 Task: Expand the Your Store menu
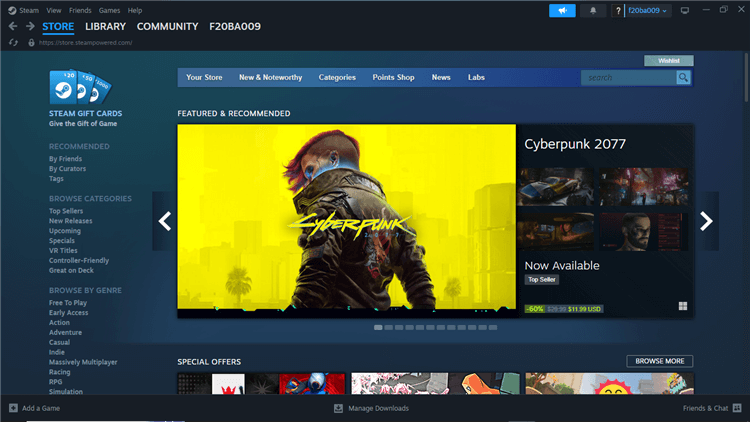coord(204,78)
